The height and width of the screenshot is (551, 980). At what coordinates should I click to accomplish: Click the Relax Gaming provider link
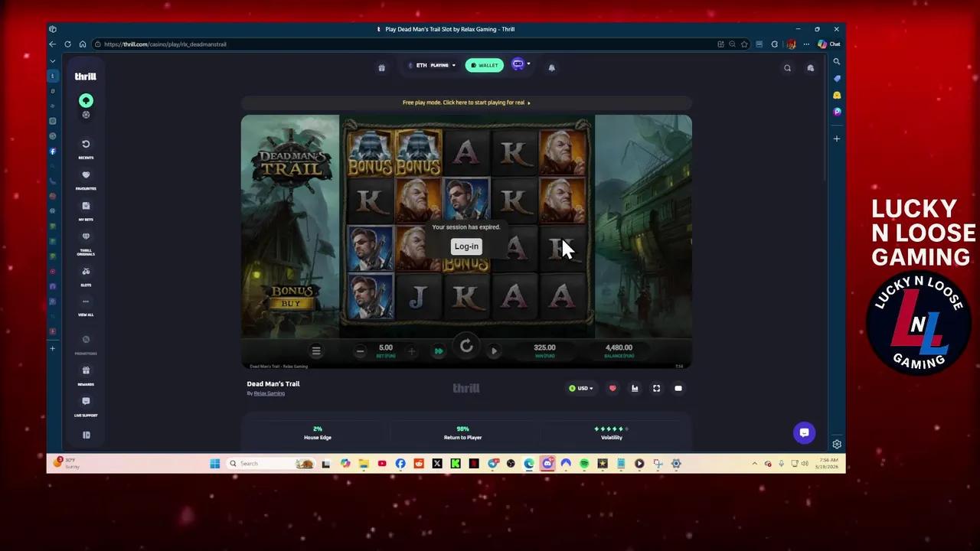pos(269,393)
